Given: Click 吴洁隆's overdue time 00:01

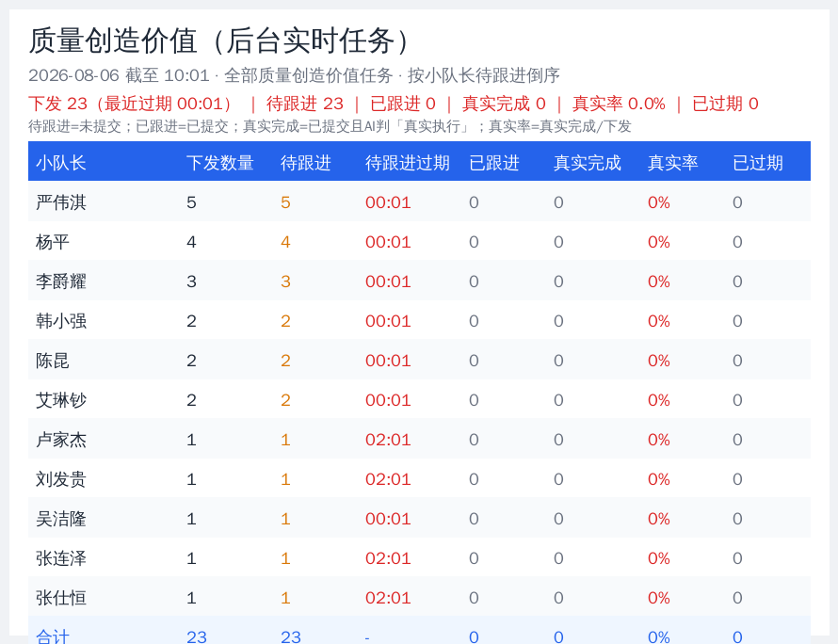Looking at the screenshot, I should pos(388,519).
